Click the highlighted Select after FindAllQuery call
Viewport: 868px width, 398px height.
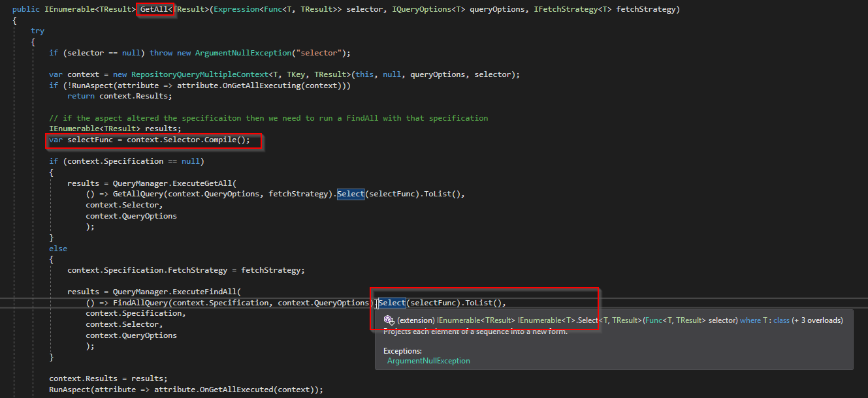[x=392, y=303]
